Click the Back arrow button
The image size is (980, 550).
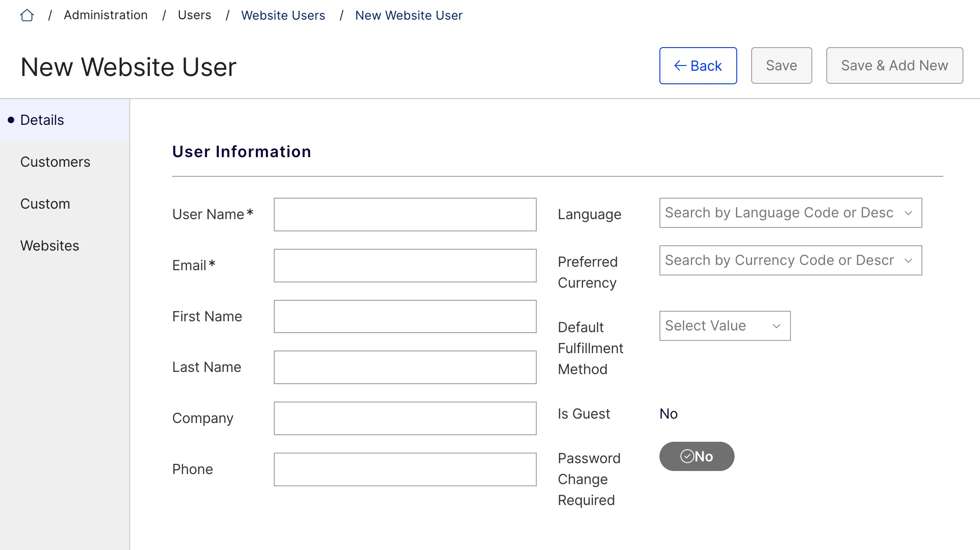pos(698,65)
